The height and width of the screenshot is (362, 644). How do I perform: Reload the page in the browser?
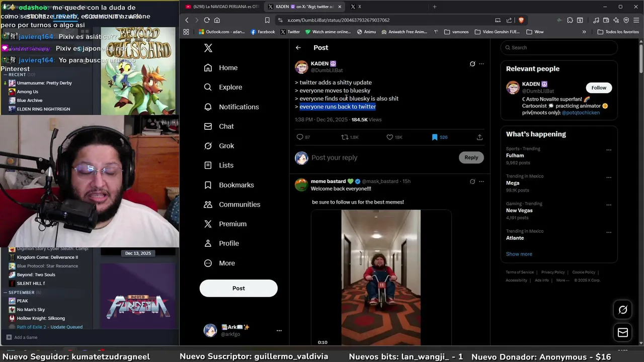coord(207,20)
